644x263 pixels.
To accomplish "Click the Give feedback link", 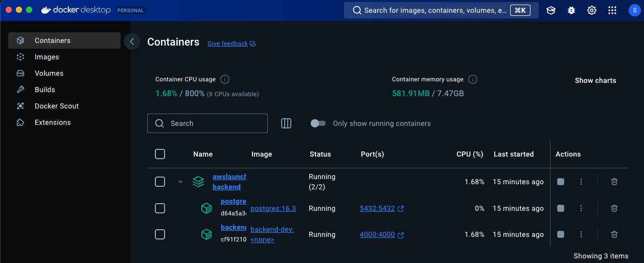I will pos(232,43).
